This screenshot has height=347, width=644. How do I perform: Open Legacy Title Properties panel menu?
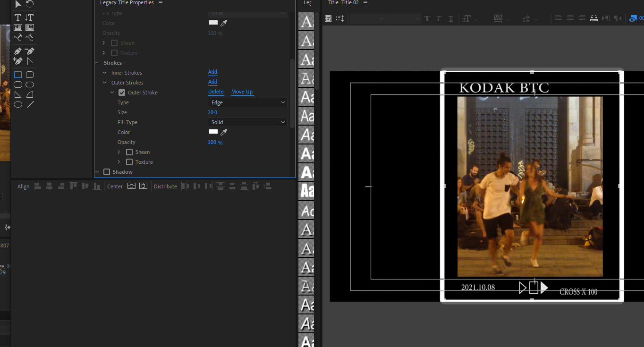click(161, 3)
